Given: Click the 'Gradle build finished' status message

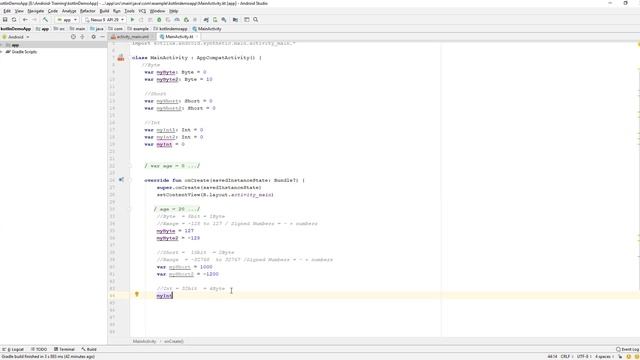Looking at the screenshot, I should tap(48, 356).
